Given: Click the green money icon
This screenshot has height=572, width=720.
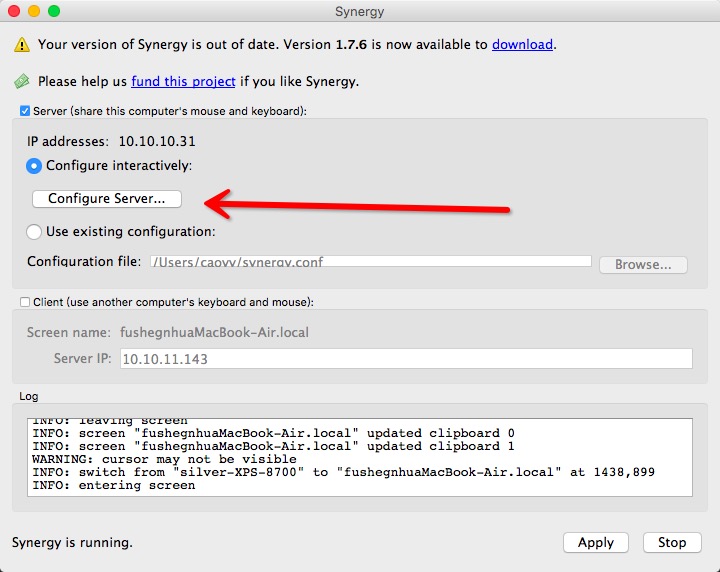Looking at the screenshot, I should click(22, 81).
